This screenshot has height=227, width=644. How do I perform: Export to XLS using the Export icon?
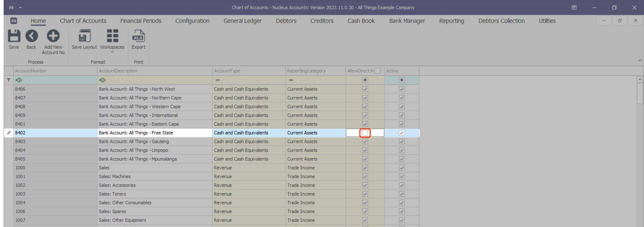[138, 36]
